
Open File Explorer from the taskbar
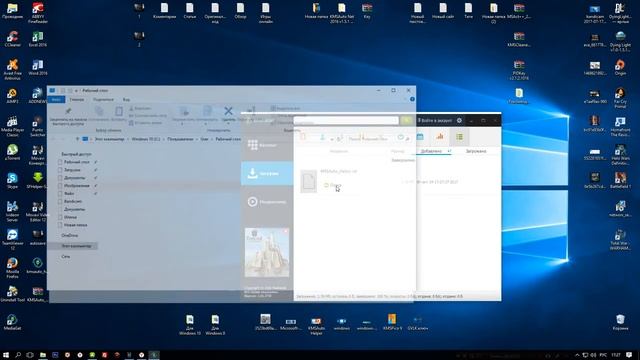pyautogui.click(x=42, y=355)
